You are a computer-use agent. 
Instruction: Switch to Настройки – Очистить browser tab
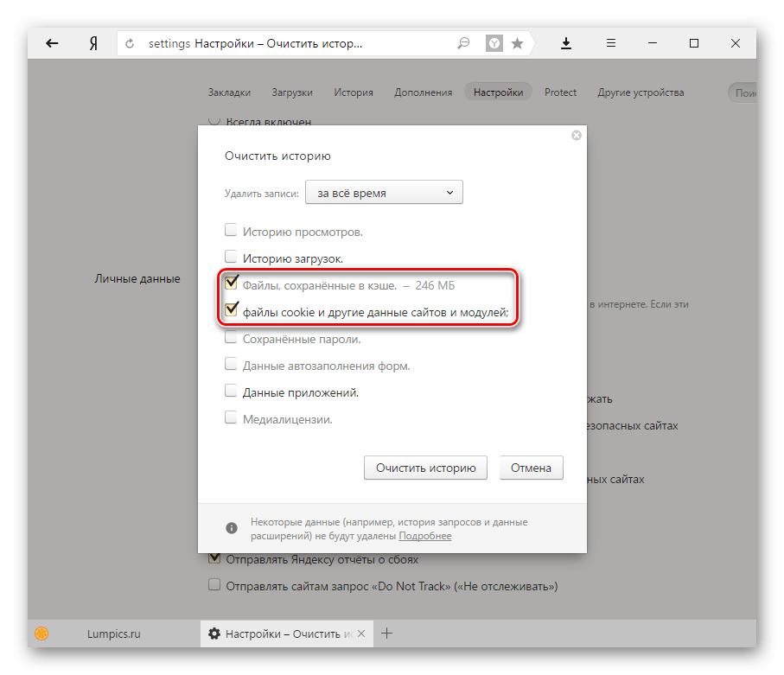click(287, 634)
